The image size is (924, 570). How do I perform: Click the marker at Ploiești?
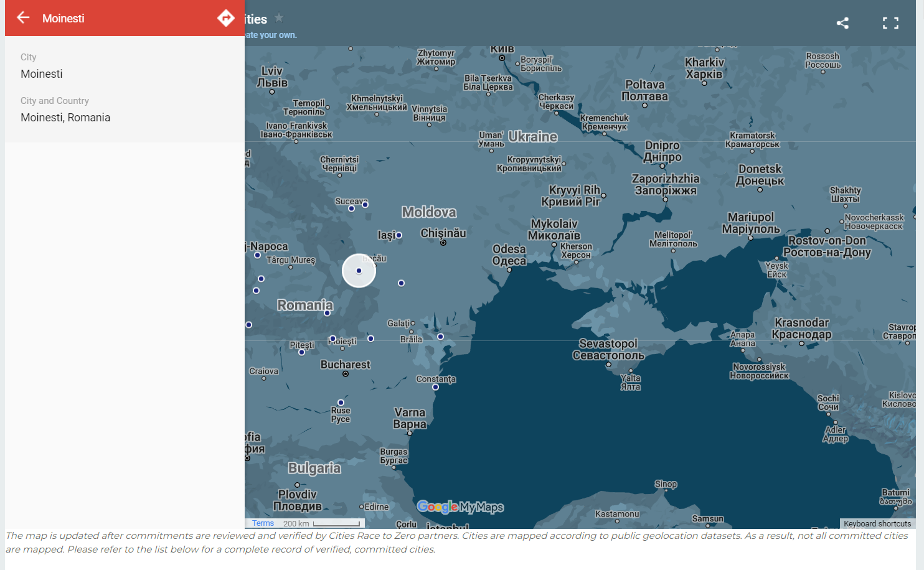click(333, 339)
